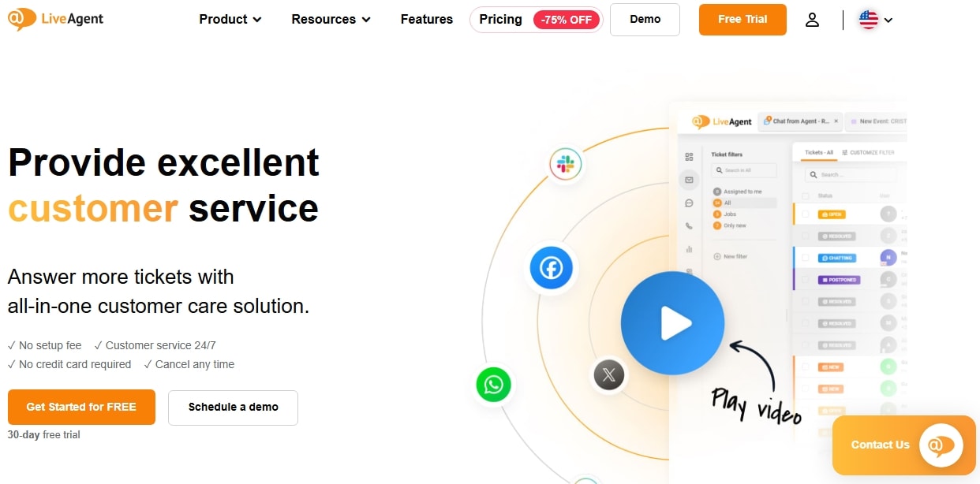The height and width of the screenshot is (484, 980).
Task: Open the Contact Us chat bubble
Action: click(x=903, y=445)
